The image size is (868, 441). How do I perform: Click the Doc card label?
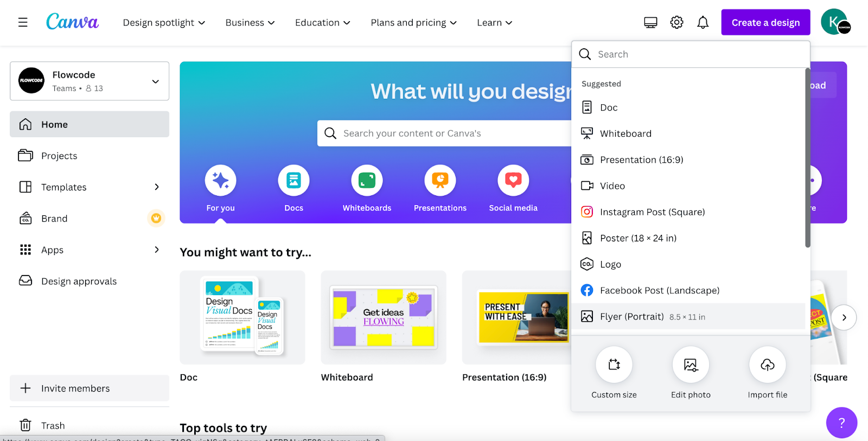click(x=188, y=377)
